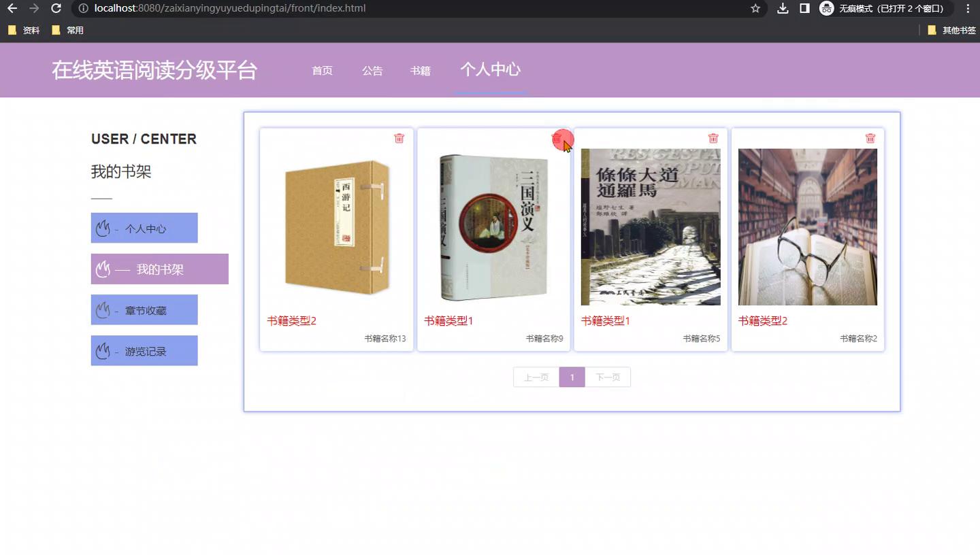The height and width of the screenshot is (555, 980).
Task: Open browser downloads icon
Action: point(783,8)
